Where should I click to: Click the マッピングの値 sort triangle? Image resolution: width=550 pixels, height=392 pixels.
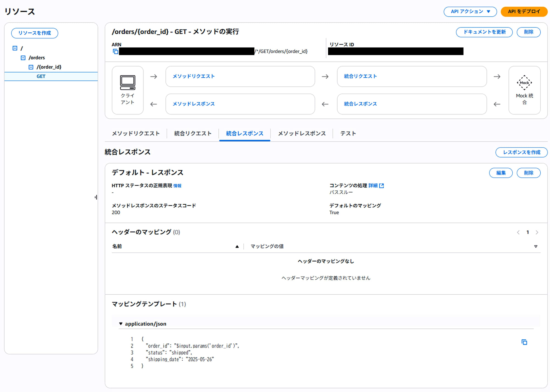[536, 246]
